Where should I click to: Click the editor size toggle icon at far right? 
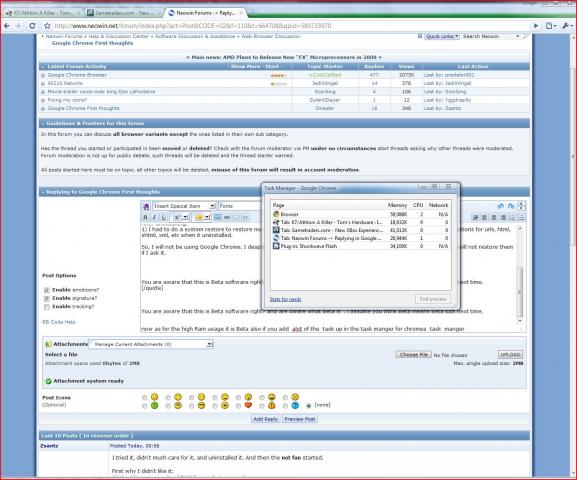click(521, 206)
